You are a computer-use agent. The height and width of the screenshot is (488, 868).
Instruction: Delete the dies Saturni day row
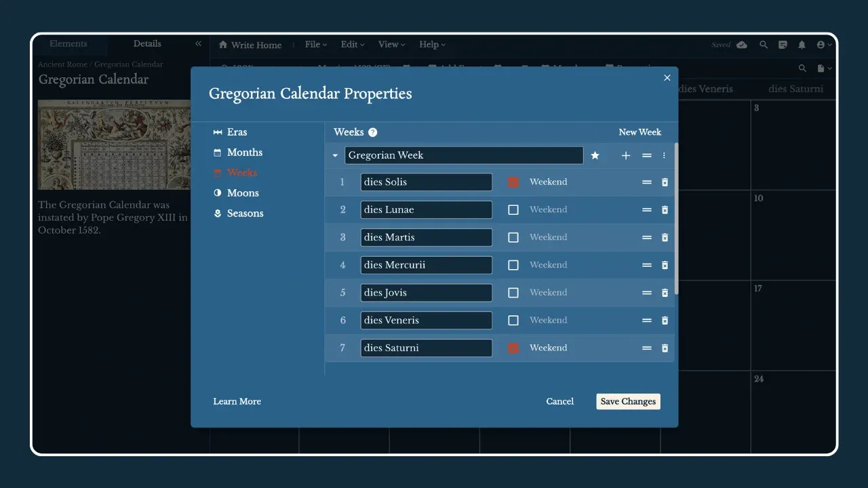[665, 348]
